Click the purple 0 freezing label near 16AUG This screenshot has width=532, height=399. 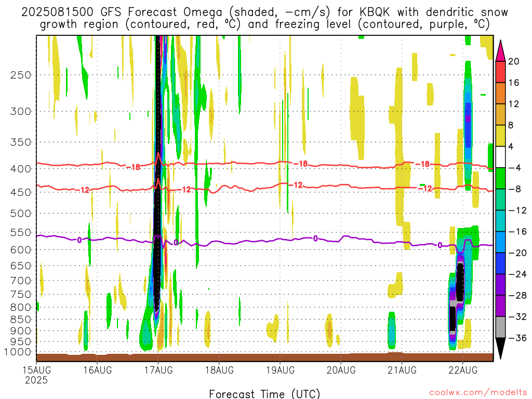[x=79, y=240]
